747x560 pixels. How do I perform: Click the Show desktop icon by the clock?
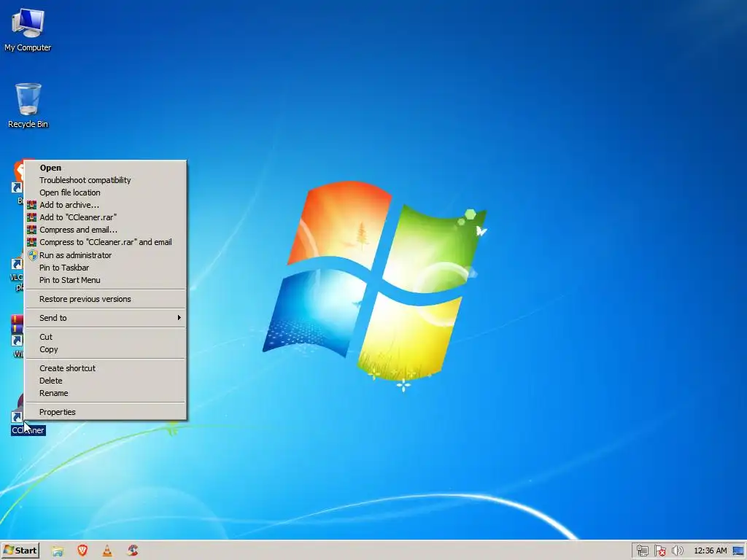(738, 551)
